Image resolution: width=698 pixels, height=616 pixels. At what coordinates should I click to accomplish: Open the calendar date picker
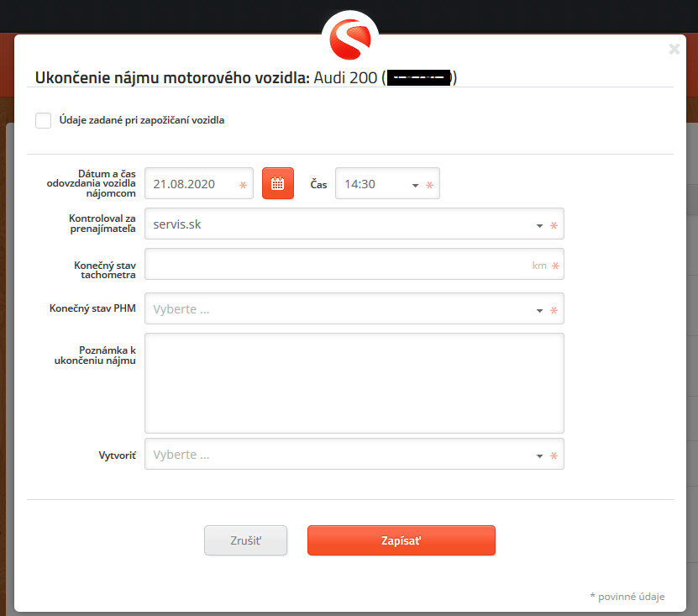(x=278, y=183)
